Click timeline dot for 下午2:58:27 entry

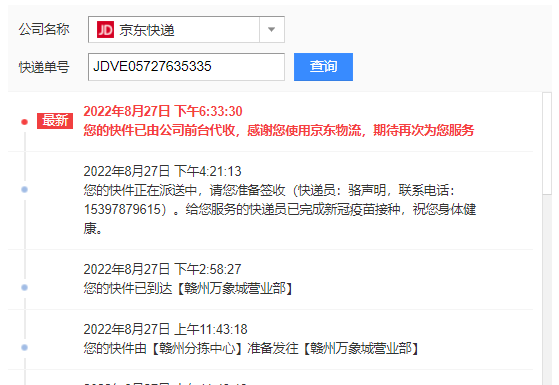click(x=24, y=287)
